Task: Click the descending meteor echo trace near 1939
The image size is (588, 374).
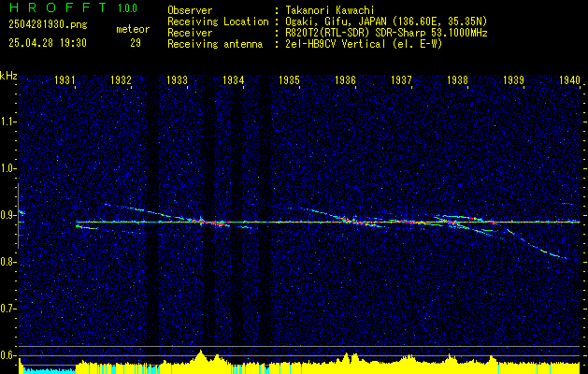Action: pyautogui.click(x=537, y=244)
